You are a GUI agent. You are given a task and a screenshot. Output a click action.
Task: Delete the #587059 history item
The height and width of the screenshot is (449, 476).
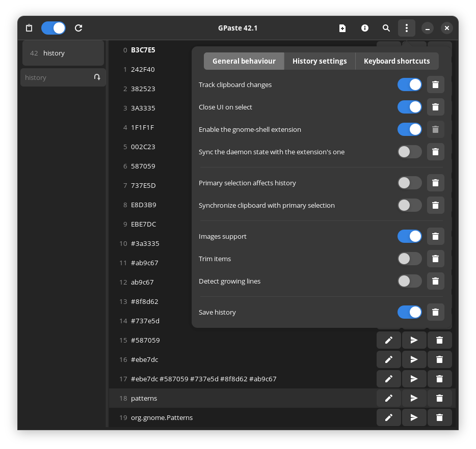(x=440, y=340)
